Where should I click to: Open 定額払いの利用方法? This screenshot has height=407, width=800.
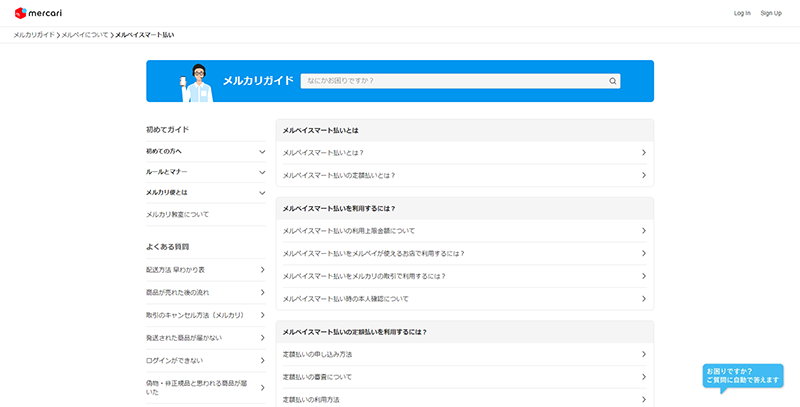(465, 399)
